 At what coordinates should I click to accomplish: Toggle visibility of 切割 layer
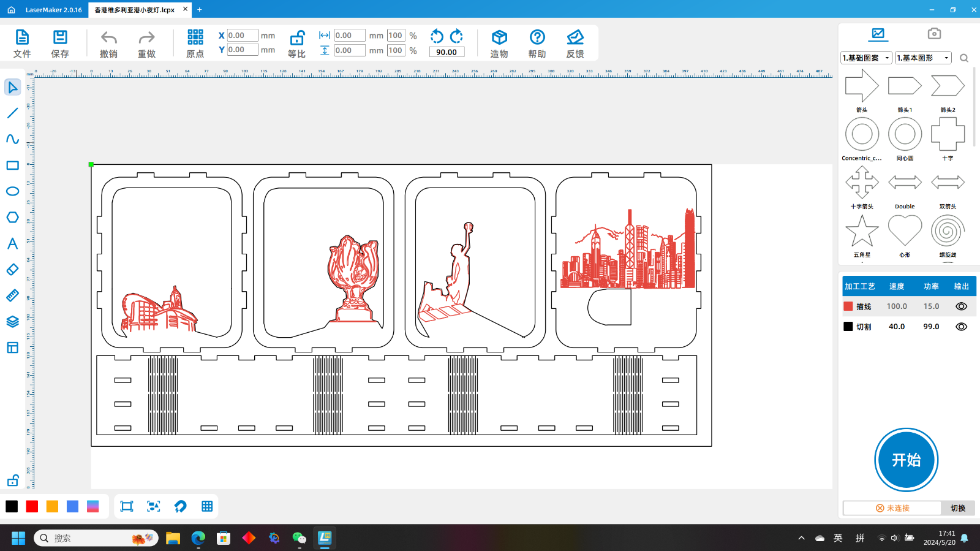961,327
